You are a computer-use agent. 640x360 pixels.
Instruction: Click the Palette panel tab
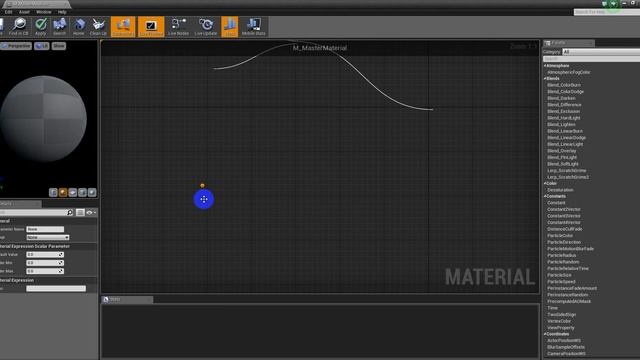click(x=569, y=43)
